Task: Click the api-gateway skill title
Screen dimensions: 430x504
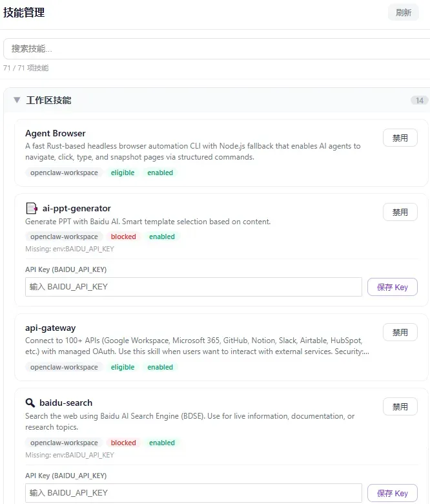Action: coord(50,328)
